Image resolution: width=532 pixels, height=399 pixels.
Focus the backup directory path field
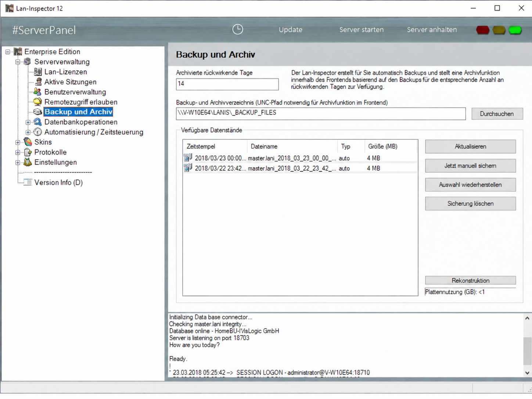click(321, 114)
